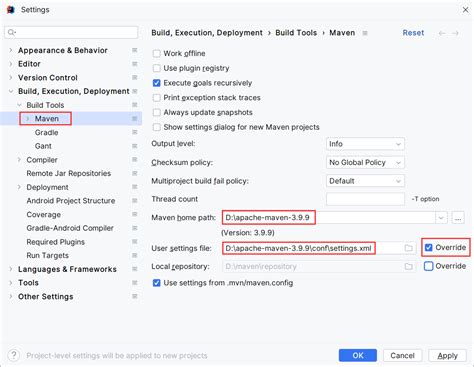Click the Maven home path browse button
Image resolution: width=474 pixels, height=367 pixels.
458,218
